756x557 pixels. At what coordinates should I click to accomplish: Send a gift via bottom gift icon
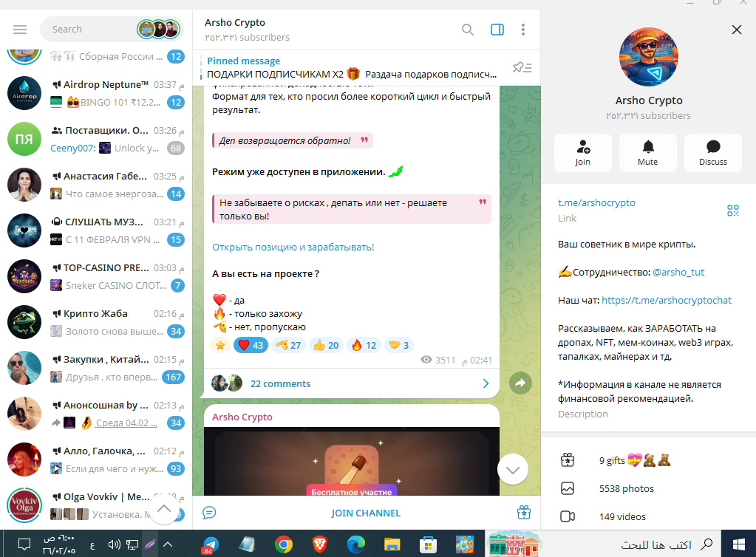[524, 513]
